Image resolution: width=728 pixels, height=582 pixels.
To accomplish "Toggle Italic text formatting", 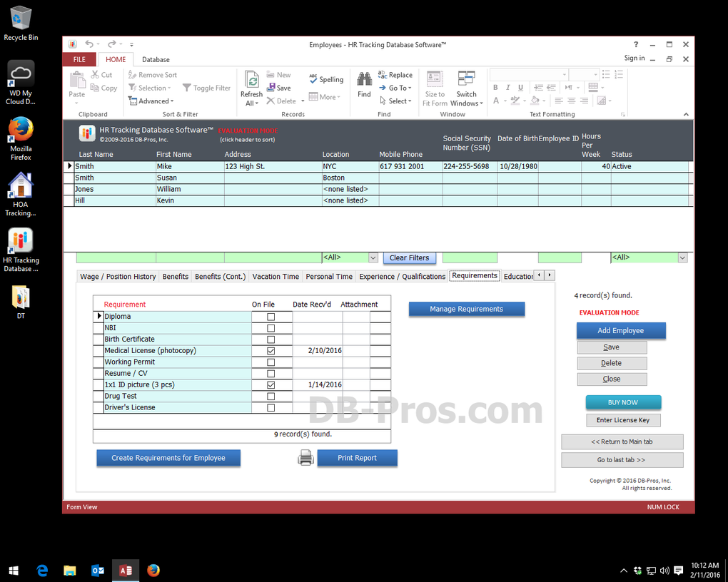I will point(508,87).
